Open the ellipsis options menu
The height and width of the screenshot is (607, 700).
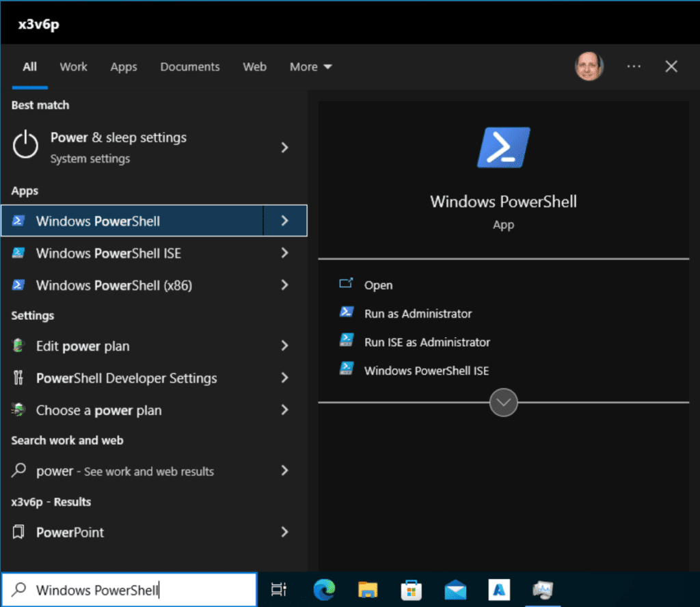click(633, 66)
